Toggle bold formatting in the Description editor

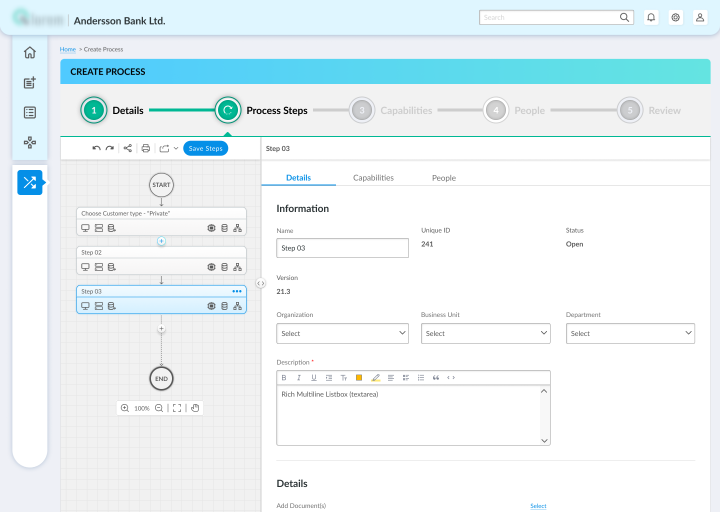[284, 378]
